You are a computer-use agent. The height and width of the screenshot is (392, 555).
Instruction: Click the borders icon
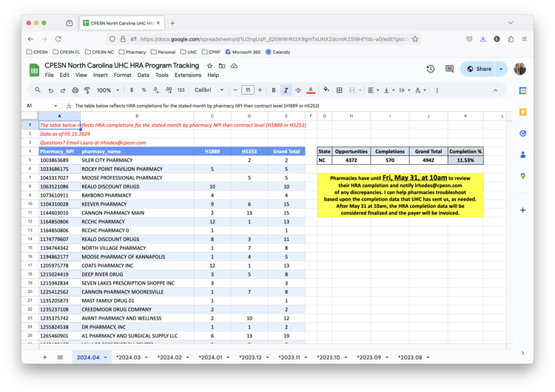(339, 90)
